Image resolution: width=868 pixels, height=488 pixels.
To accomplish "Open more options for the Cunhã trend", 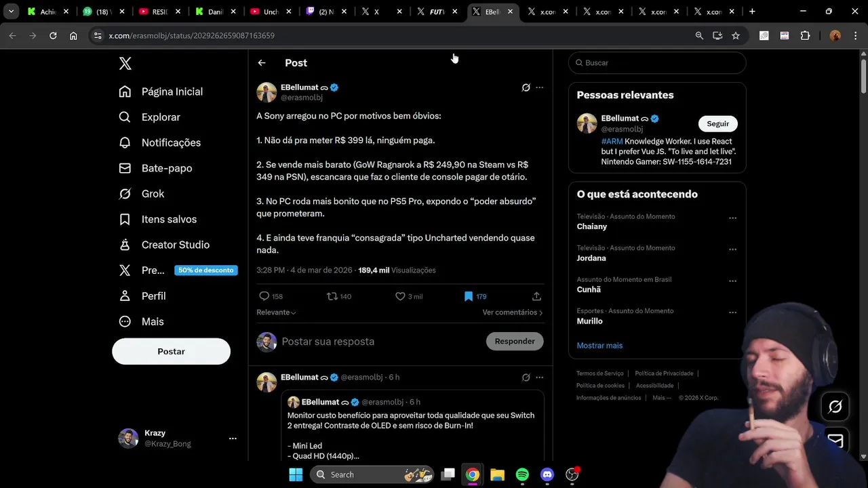I will 732,281.
